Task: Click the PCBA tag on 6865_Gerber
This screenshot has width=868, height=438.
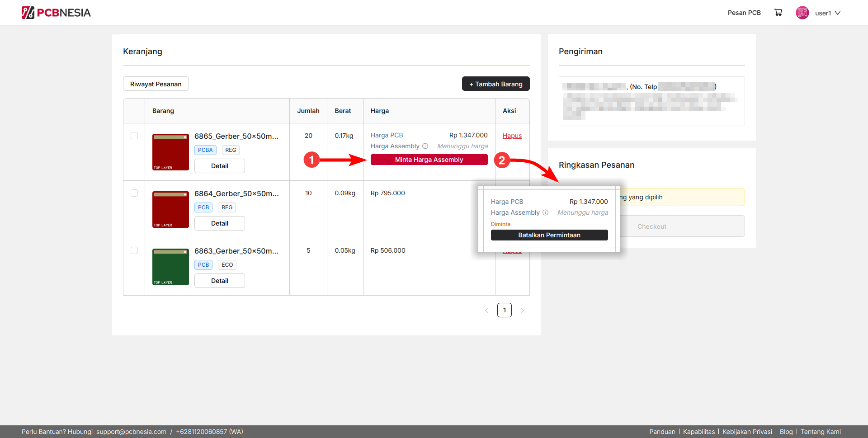Action: click(205, 150)
